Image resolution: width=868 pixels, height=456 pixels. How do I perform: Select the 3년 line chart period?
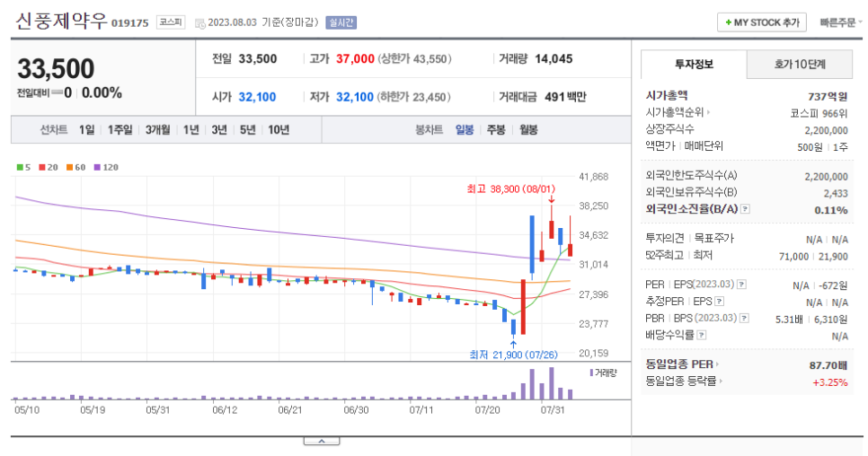coord(219,130)
